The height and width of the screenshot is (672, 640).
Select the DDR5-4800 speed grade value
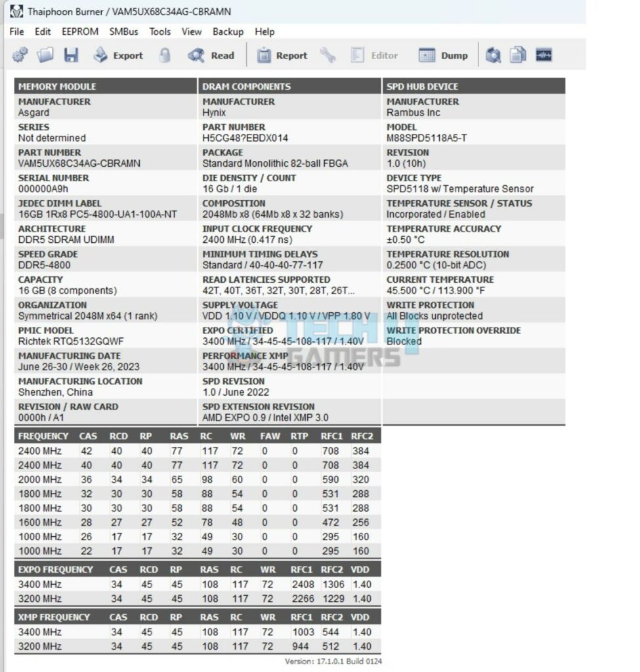(x=44, y=265)
